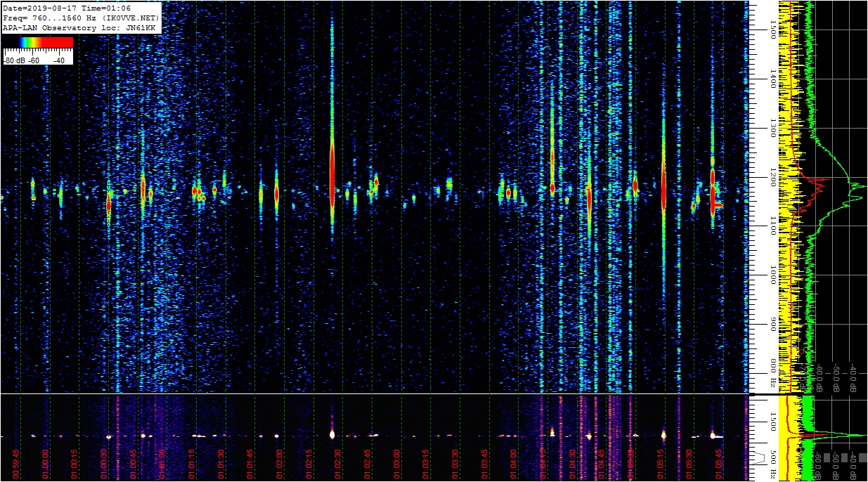Image resolution: width=868 pixels, height=482 pixels.
Task: Click the 01:01:45 time label
Action: pos(250,464)
